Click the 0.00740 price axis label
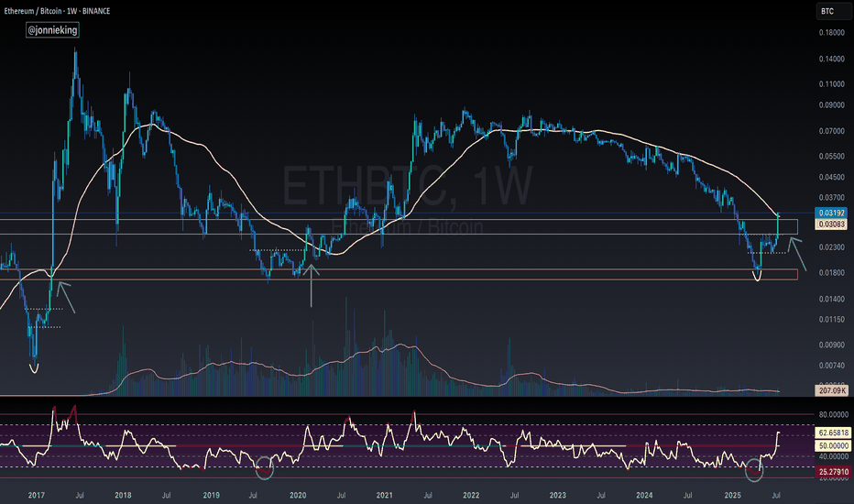Viewport: 854px width, 504px height. pyautogui.click(x=832, y=366)
